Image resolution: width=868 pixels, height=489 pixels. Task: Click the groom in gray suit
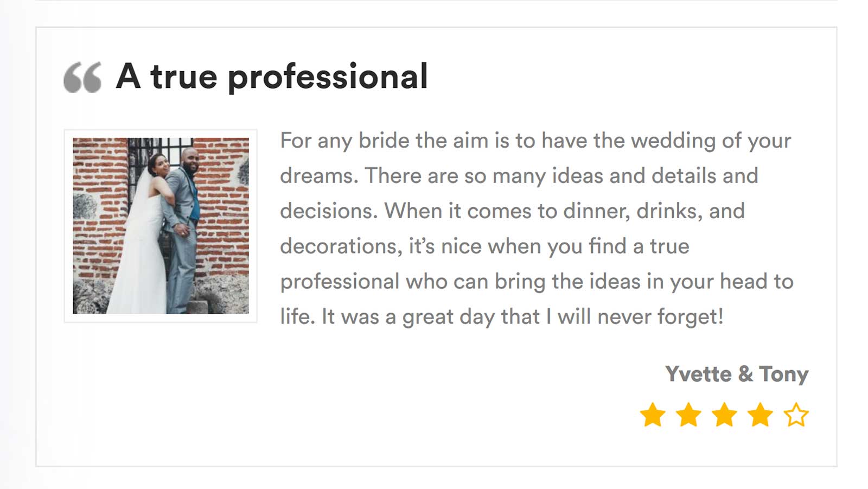pos(183,228)
